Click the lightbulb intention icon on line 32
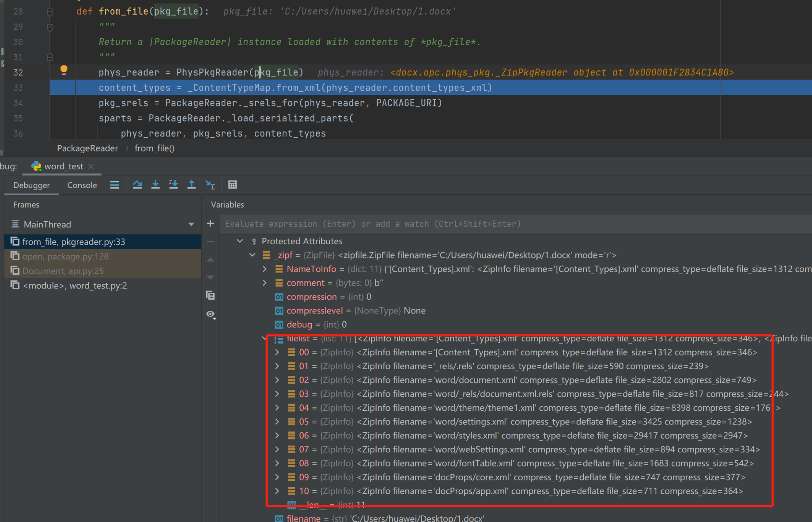 click(x=64, y=70)
